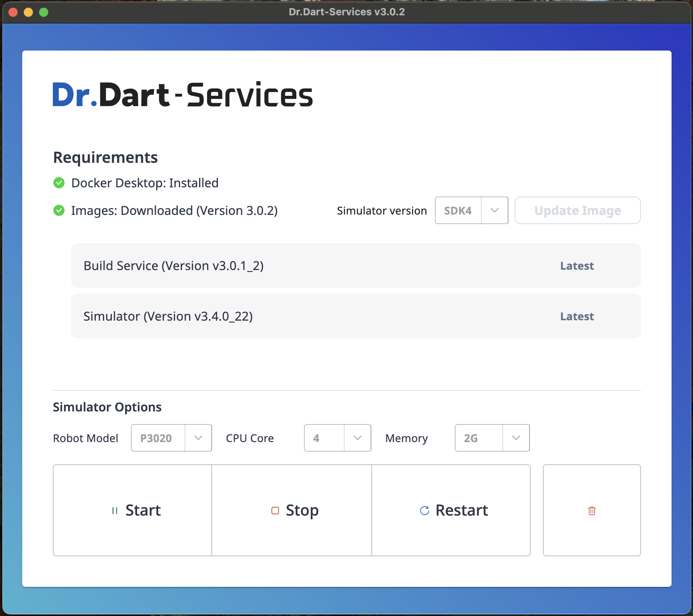Click Latest label for Build Service
The width and height of the screenshot is (693, 616).
pos(577,266)
